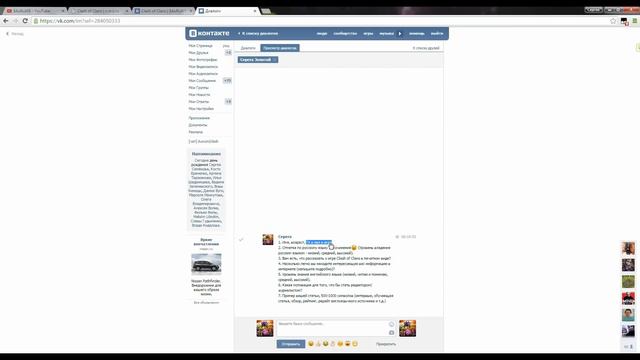640x360 pixels.
Task: Open the communities header link
Action: pos(345,33)
